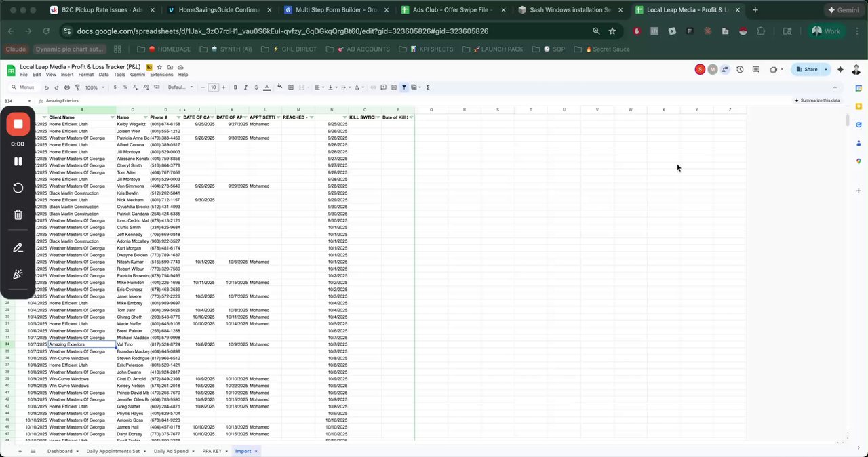
Task: Click the functions sigma icon
Action: tap(427, 87)
